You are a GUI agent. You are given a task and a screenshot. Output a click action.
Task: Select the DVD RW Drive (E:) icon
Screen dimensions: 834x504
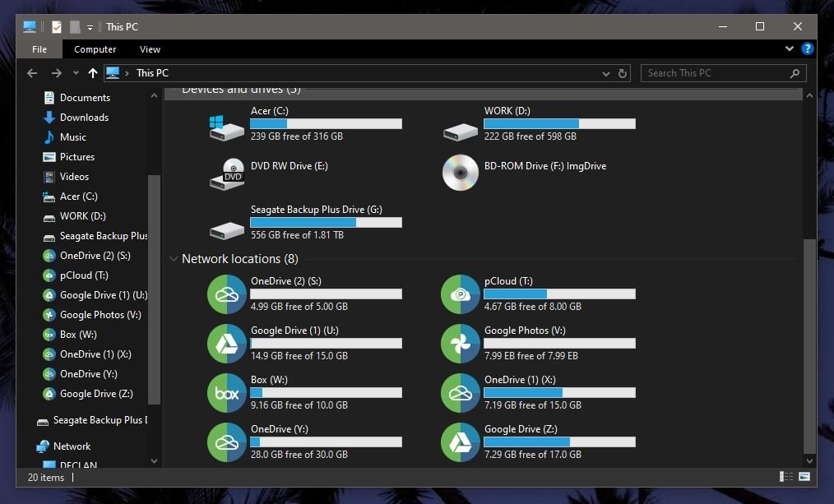coord(226,174)
